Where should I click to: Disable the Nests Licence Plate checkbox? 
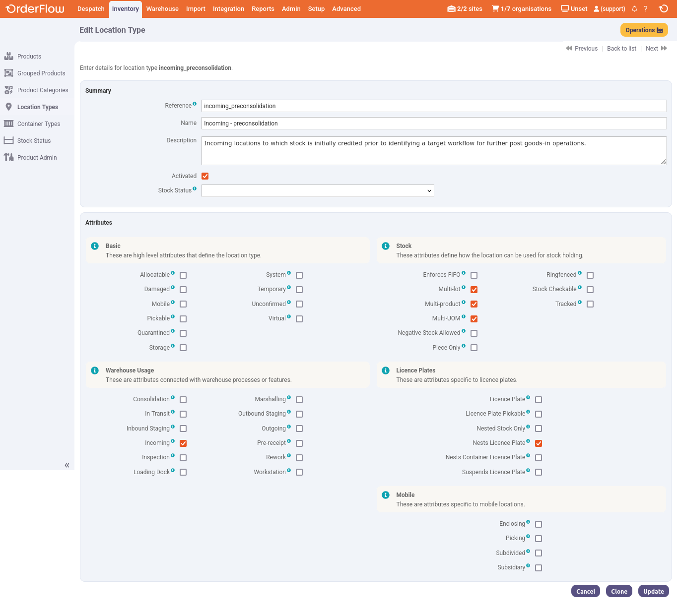(x=539, y=443)
